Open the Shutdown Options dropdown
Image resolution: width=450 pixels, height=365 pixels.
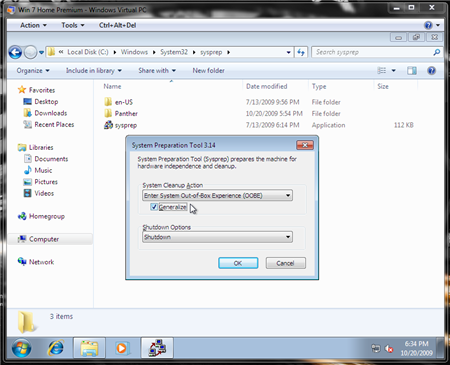click(x=218, y=237)
